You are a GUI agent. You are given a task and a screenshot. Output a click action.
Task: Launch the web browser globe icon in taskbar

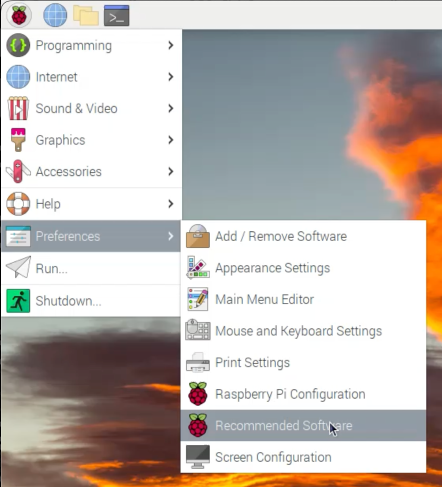[55, 15]
